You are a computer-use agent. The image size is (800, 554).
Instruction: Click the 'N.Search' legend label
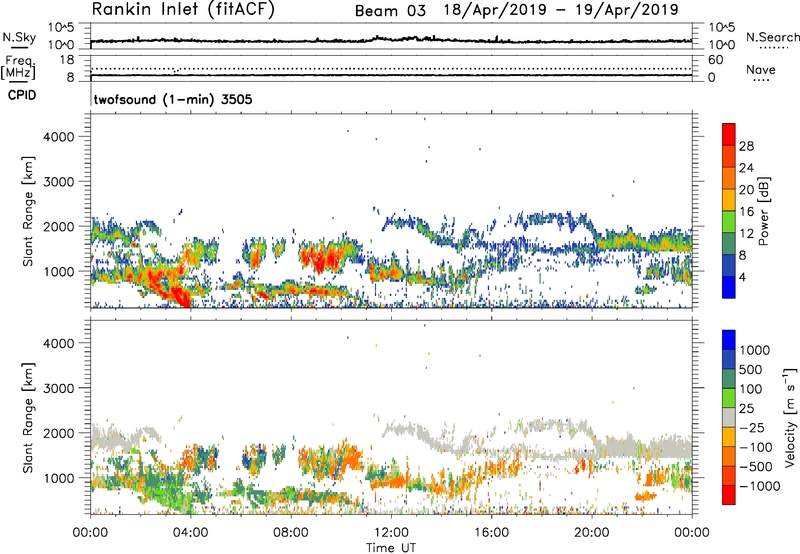tap(772, 37)
